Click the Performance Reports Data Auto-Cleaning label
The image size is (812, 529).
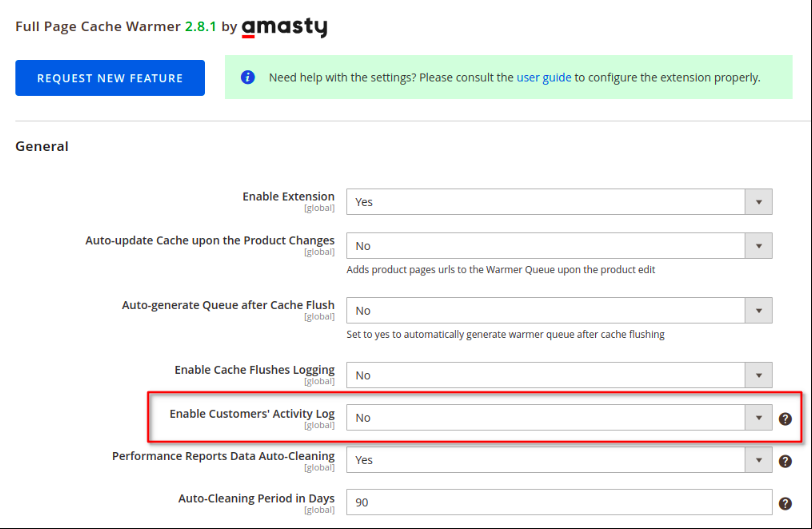coord(223,456)
